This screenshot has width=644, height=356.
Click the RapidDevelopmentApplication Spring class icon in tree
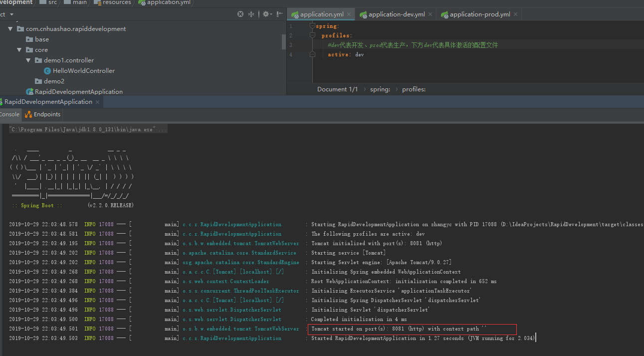click(29, 92)
